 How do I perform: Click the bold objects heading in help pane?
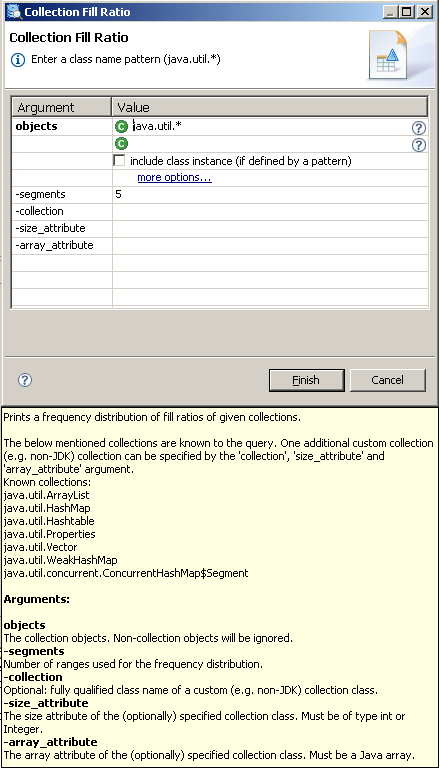(x=25, y=625)
